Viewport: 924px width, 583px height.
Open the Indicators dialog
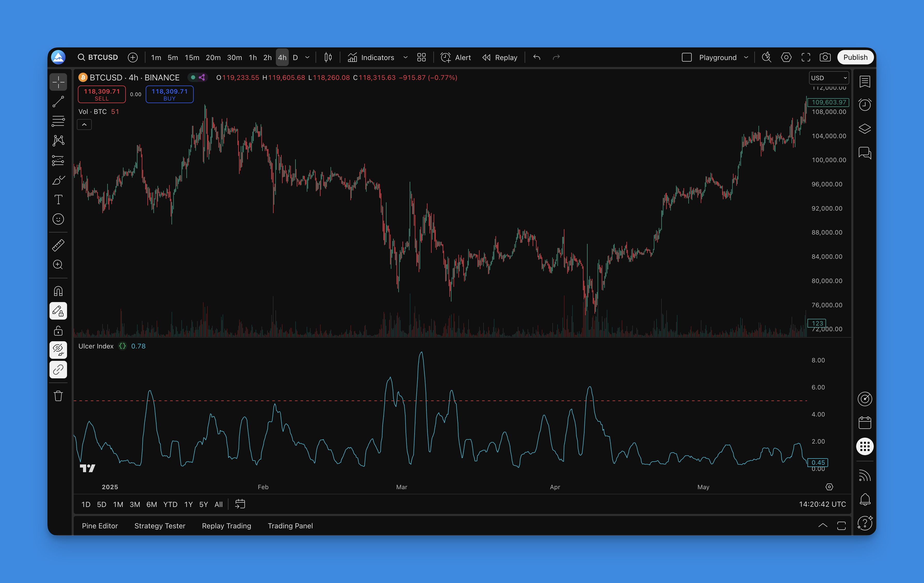click(x=371, y=57)
